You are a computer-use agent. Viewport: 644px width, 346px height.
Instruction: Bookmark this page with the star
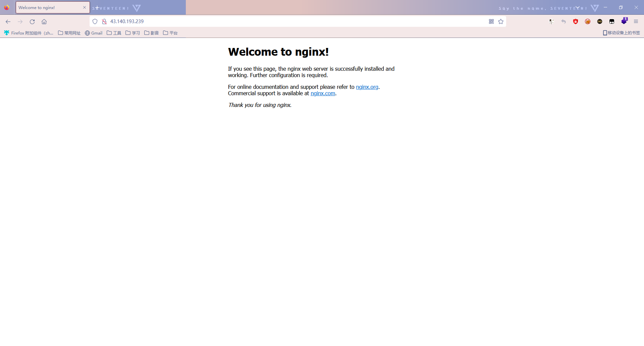click(x=501, y=21)
